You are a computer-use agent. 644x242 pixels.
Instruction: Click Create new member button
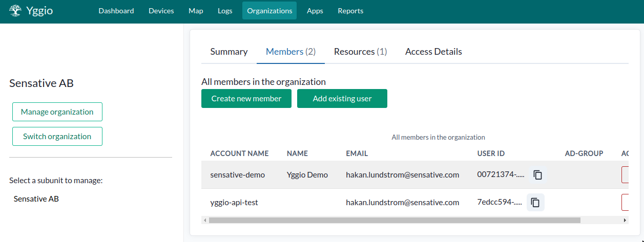click(246, 99)
